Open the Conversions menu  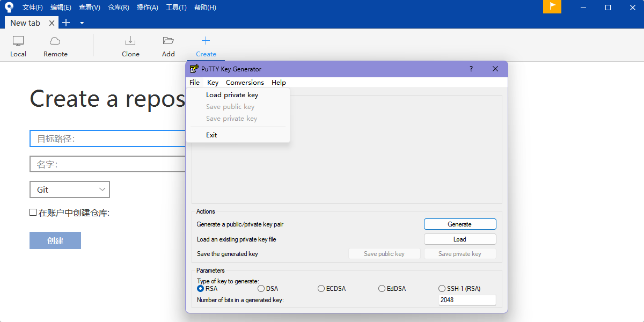[x=245, y=83]
